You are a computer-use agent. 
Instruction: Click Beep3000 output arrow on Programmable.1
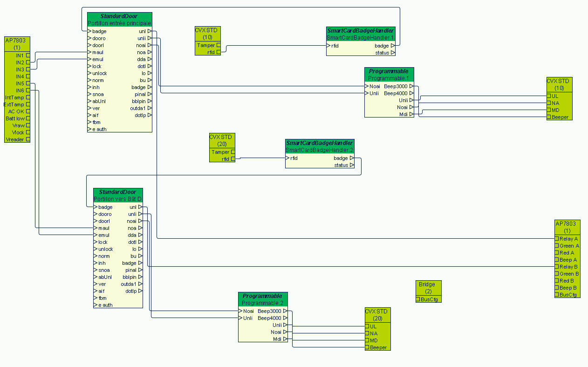(x=411, y=86)
